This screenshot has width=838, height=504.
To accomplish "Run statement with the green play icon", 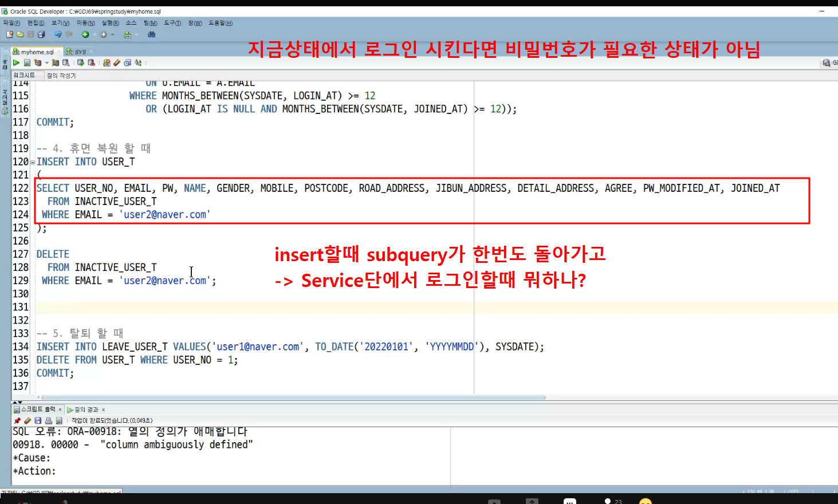I will tap(17, 62).
